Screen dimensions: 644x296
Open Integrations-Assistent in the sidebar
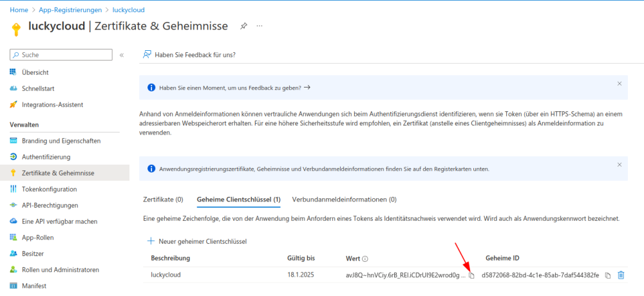[53, 105]
